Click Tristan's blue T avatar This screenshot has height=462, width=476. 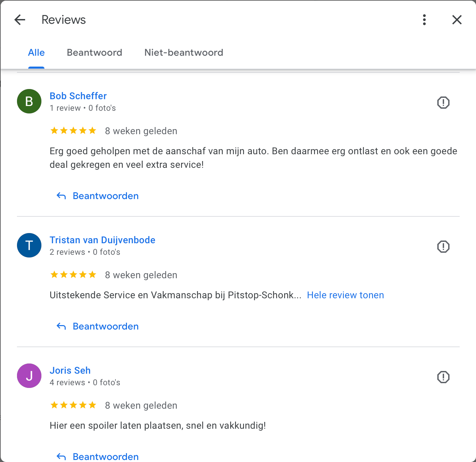29,245
